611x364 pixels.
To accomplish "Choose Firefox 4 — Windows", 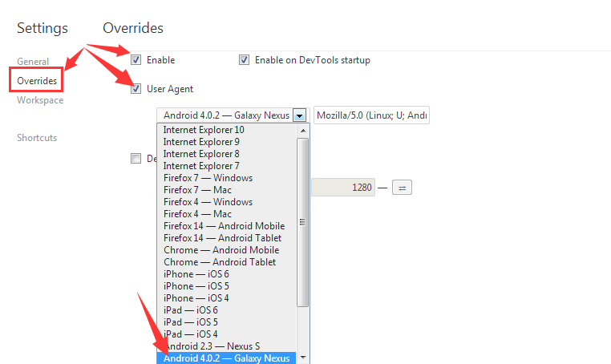I will pyautogui.click(x=226, y=202).
